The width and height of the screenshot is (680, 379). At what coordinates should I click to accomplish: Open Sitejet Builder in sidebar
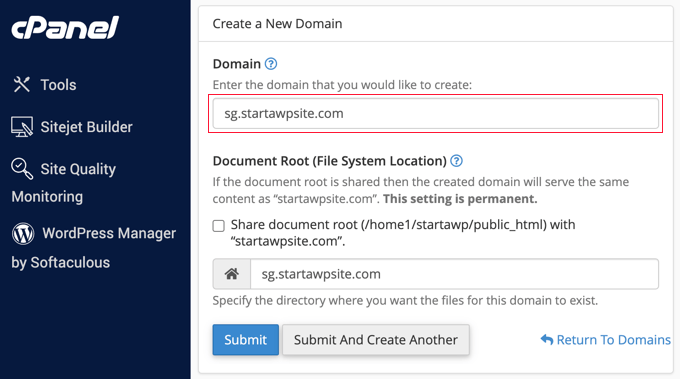(72, 127)
